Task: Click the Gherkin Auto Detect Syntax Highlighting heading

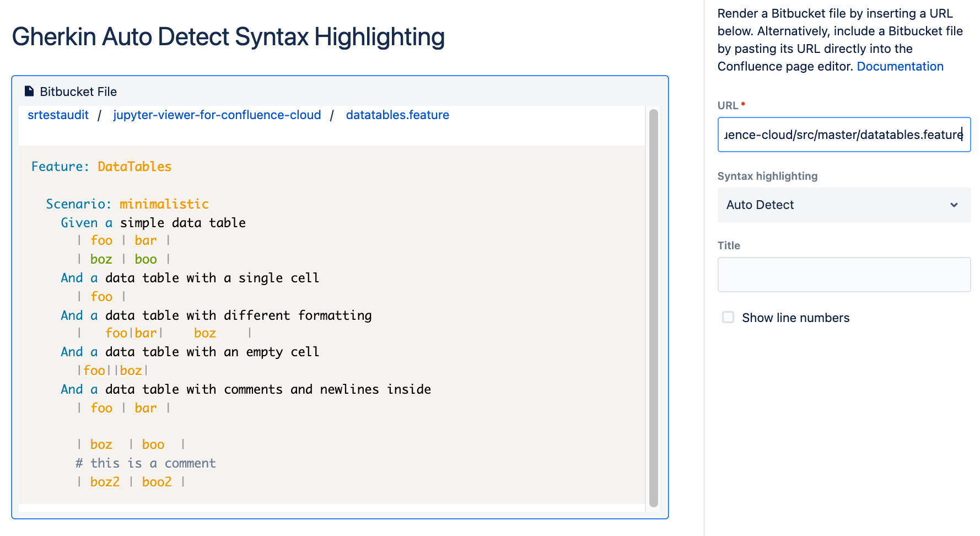Action: pyautogui.click(x=228, y=37)
